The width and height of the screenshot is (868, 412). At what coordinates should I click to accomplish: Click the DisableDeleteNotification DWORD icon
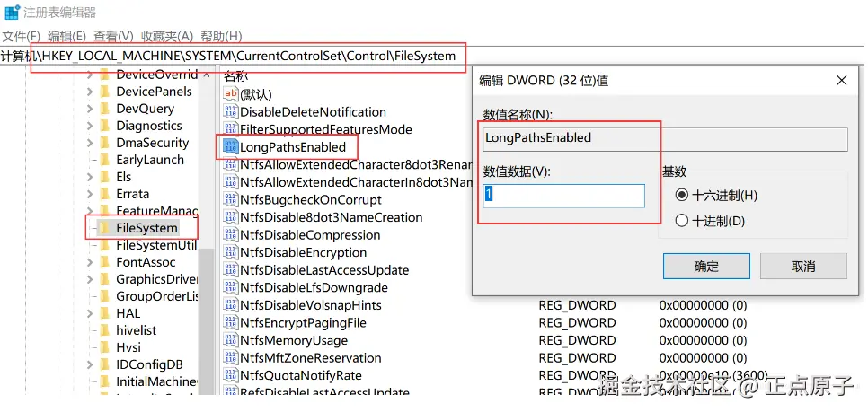(x=230, y=112)
